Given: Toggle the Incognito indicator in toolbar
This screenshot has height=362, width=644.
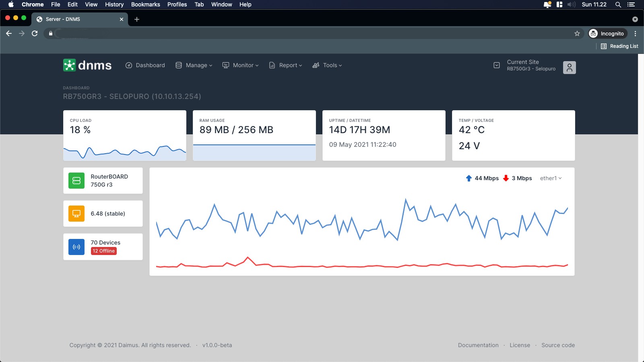Looking at the screenshot, I should coord(607,33).
